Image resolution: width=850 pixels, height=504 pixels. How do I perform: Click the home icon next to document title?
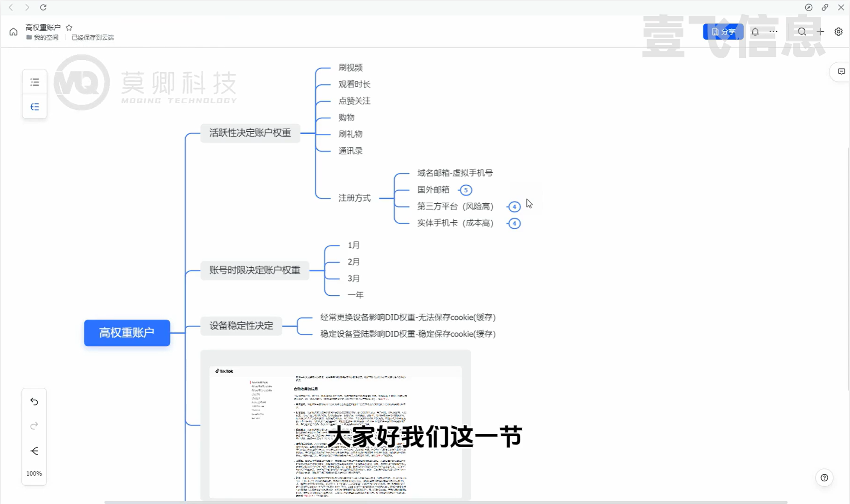tap(13, 31)
